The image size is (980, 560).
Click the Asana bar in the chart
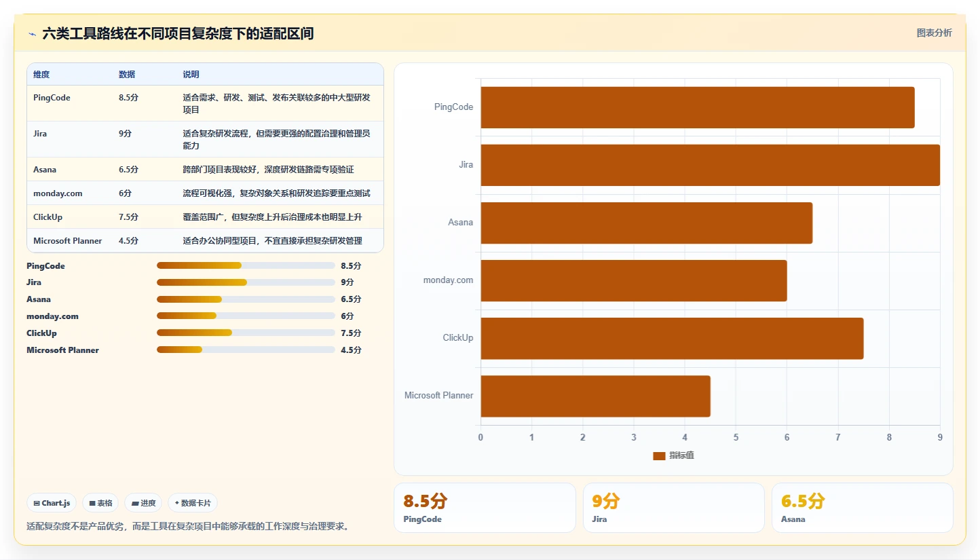click(647, 223)
